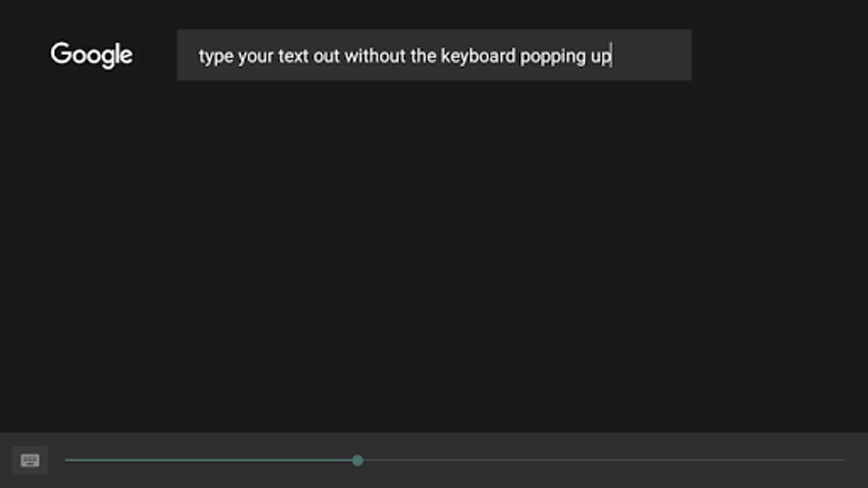Click the far right end of the slider track
Image resolution: width=868 pixels, height=488 pixels.
843,460
